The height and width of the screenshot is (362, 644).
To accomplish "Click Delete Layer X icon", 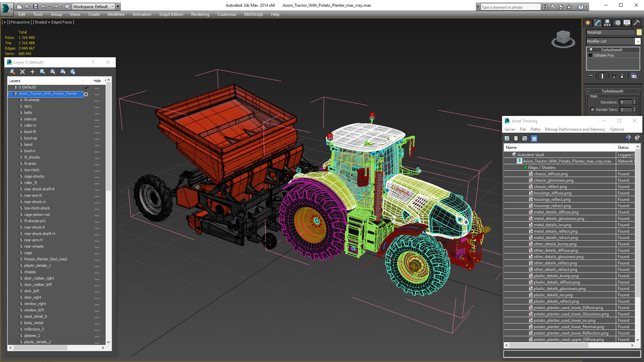I will pos(22,72).
